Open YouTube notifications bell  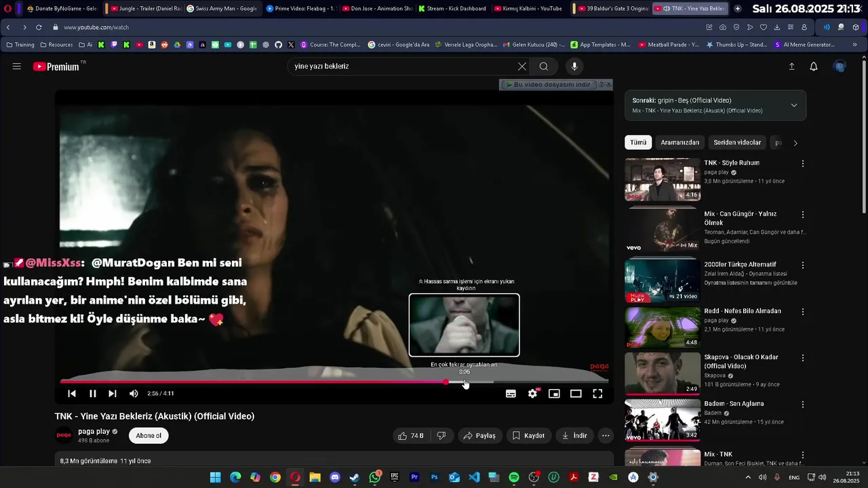pos(814,66)
